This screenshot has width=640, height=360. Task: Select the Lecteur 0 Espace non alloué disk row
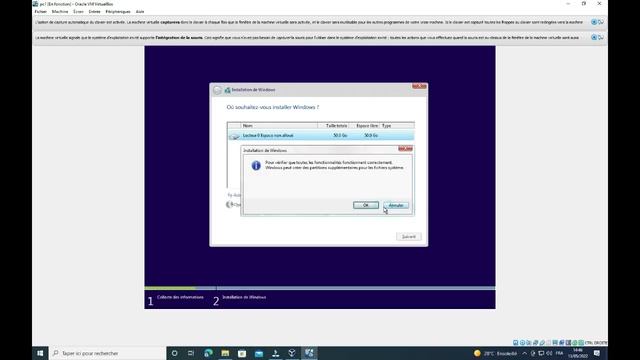[321, 135]
